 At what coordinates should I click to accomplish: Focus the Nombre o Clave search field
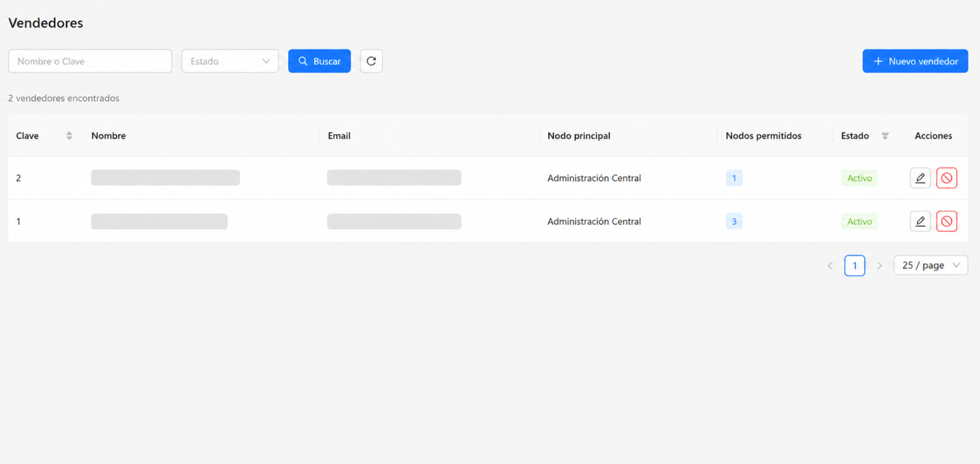[90, 61]
